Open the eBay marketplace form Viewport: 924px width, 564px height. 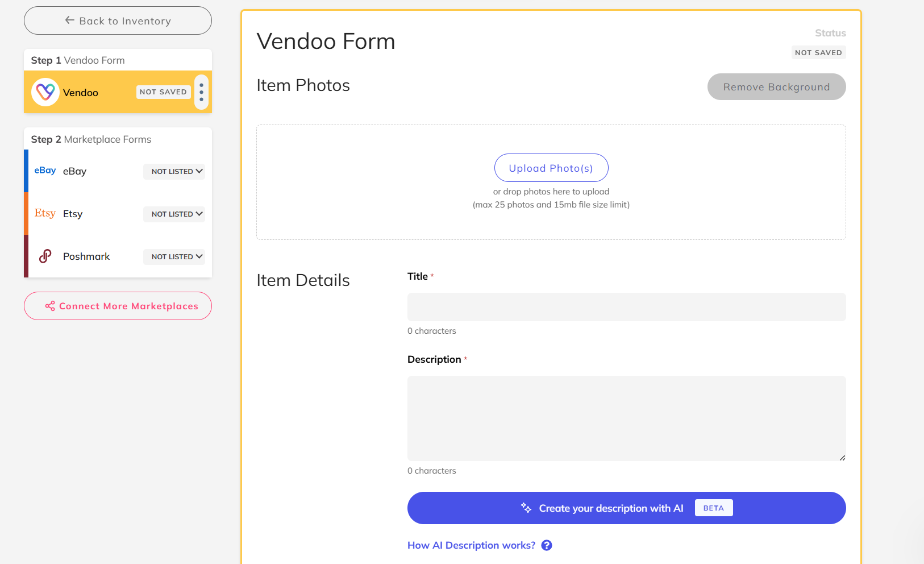pyautogui.click(x=118, y=171)
